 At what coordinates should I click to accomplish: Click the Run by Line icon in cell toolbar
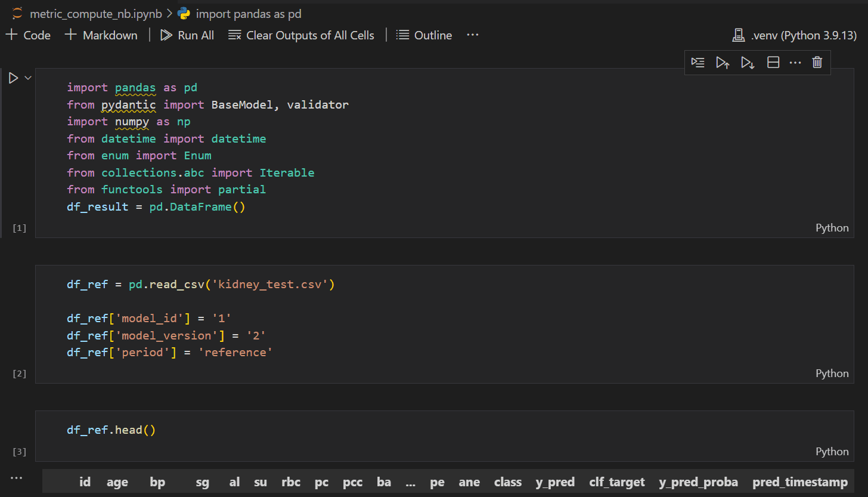point(697,63)
